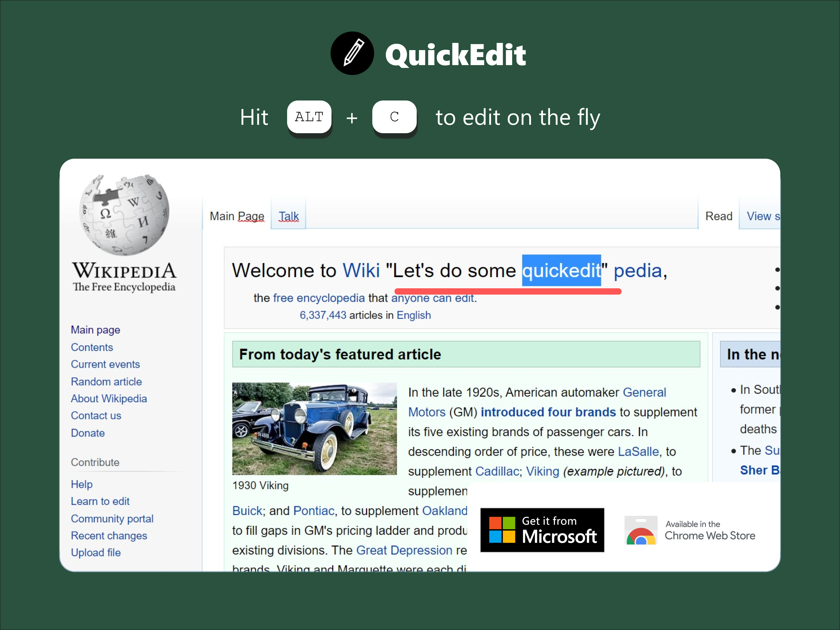This screenshot has width=840, height=630.
Task: Click the In the news heading
Action: [x=753, y=354]
